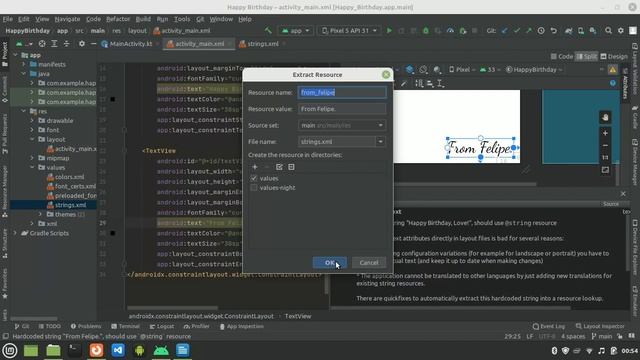
Task: Click the Unselect All directories icon in dialog
Action: [x=291, y=167]
